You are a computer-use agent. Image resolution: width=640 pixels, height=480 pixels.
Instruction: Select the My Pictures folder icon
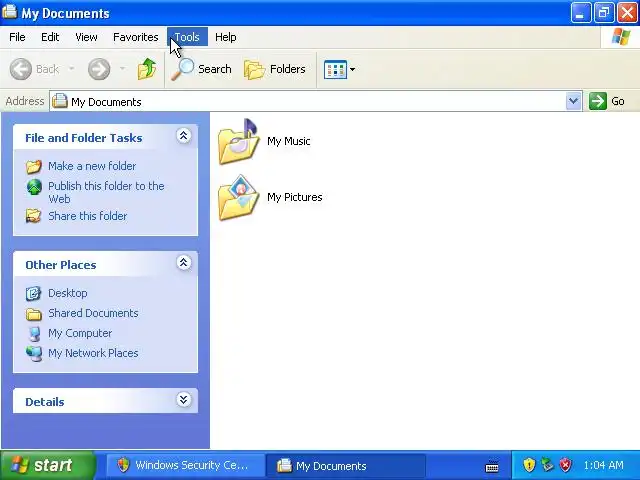[239, 198]
